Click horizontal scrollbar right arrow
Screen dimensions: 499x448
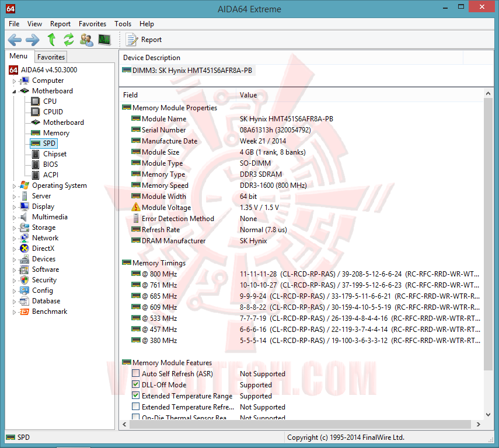click(x=478, y=424)
